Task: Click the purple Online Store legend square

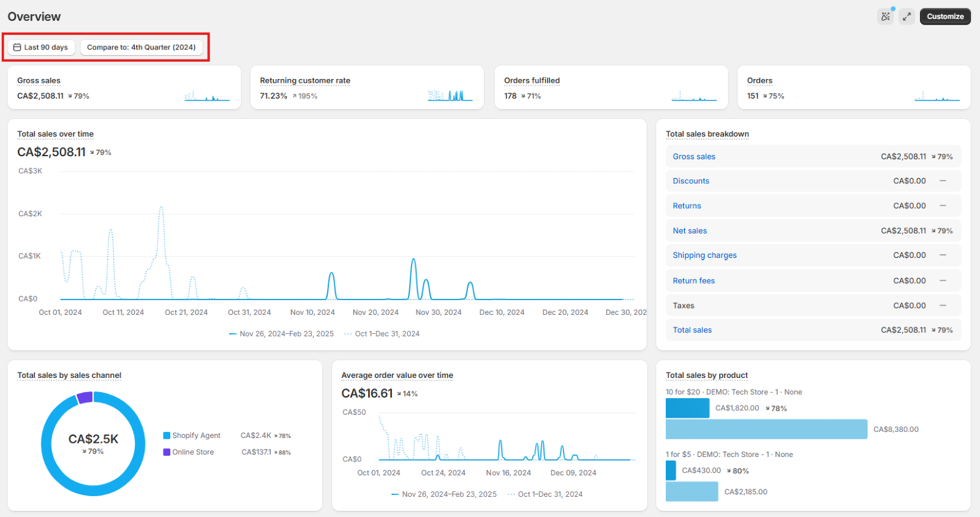Action: pyautogui.click(x=167, y=452)
